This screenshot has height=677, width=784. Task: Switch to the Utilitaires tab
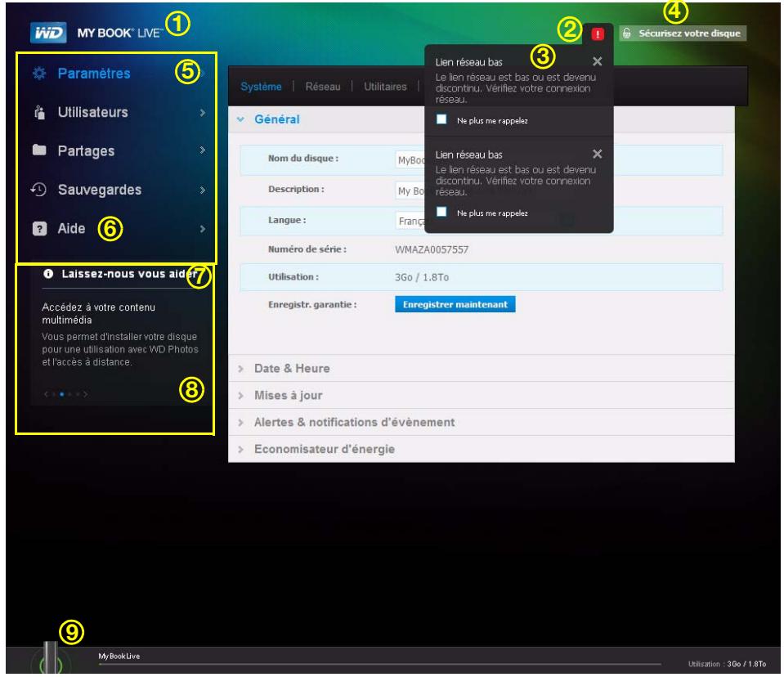tap(385, 87)
